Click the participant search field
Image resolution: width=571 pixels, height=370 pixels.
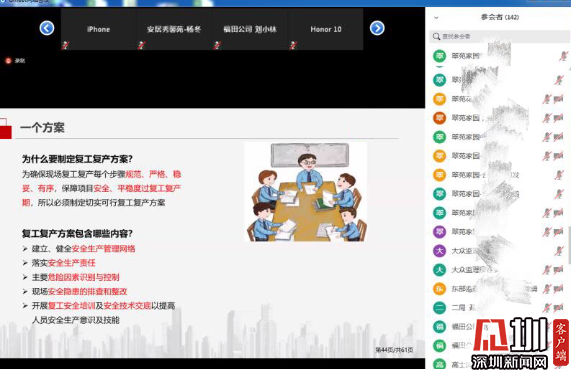click(499, 36)
